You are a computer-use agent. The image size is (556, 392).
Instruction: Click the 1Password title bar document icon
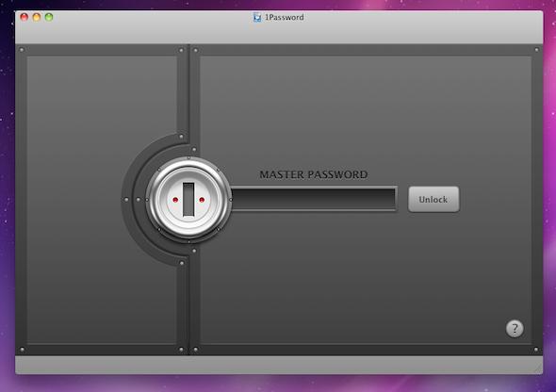(257, 17)
